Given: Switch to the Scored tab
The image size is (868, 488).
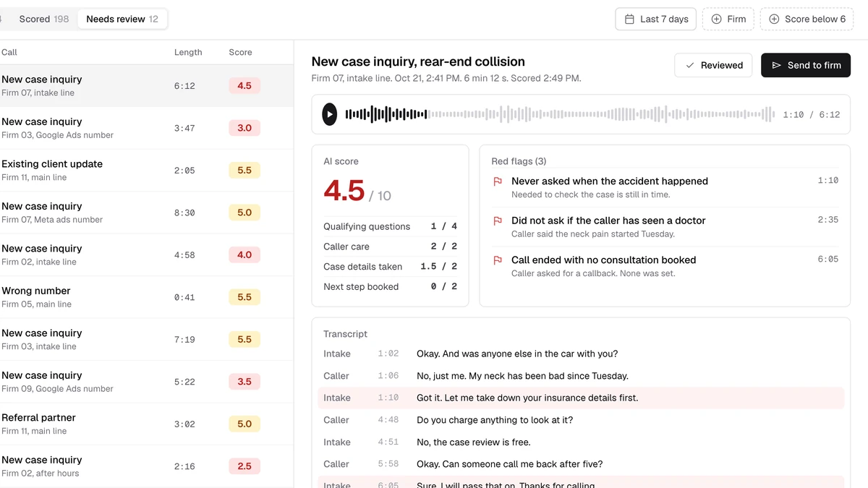Looking at the screenshot, I should coord(43,19).
